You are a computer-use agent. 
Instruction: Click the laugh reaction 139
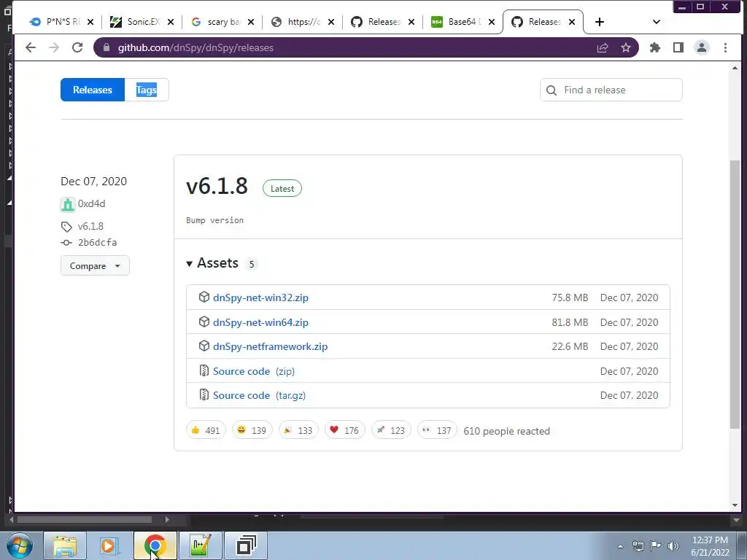click(x=252, y=430)
